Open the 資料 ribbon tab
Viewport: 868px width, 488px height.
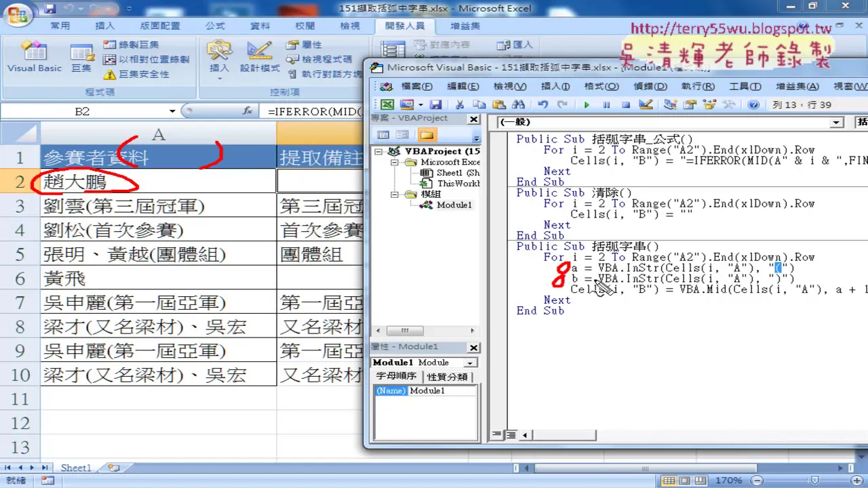pos(260,26)
